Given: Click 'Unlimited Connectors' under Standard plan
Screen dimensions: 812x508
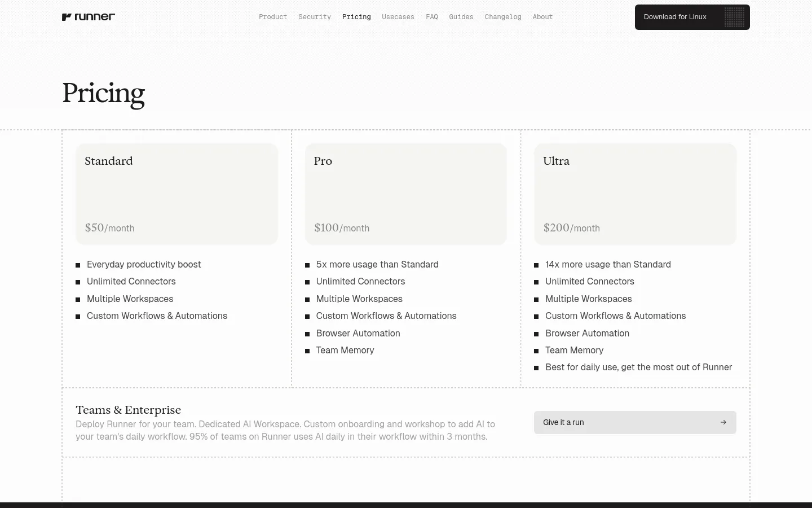Looking at the screenshot, I should tap(131, 281).
